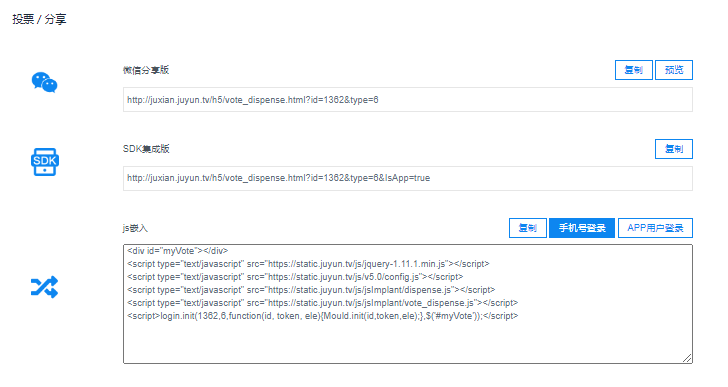
Task: Select the APP用户登录 option
Action: click(x=655, y=228)
